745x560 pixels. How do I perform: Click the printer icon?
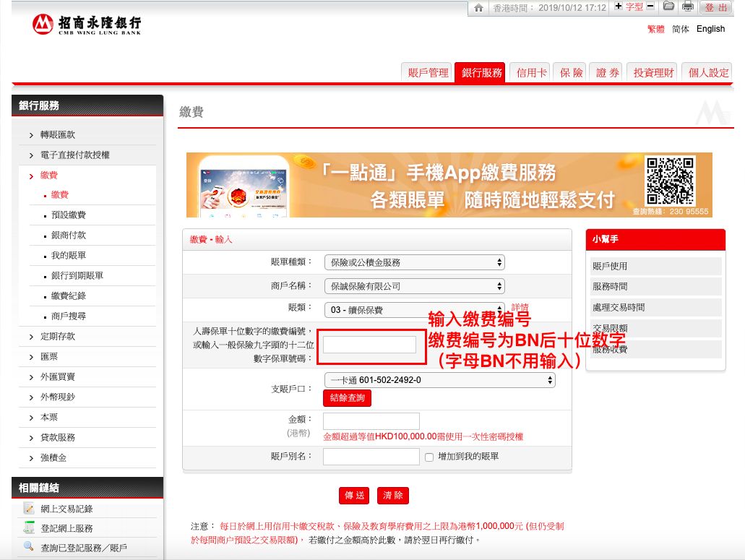pos(688,7)
